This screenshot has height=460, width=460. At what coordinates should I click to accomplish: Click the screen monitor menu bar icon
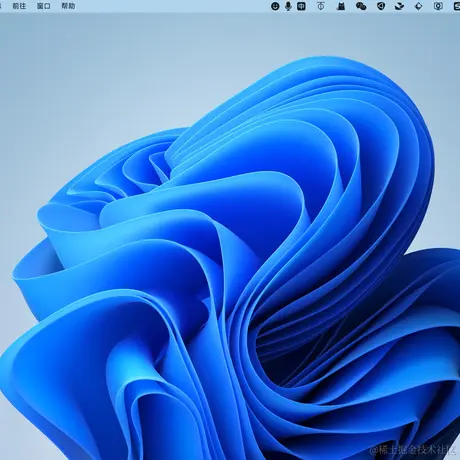[438, 6]
